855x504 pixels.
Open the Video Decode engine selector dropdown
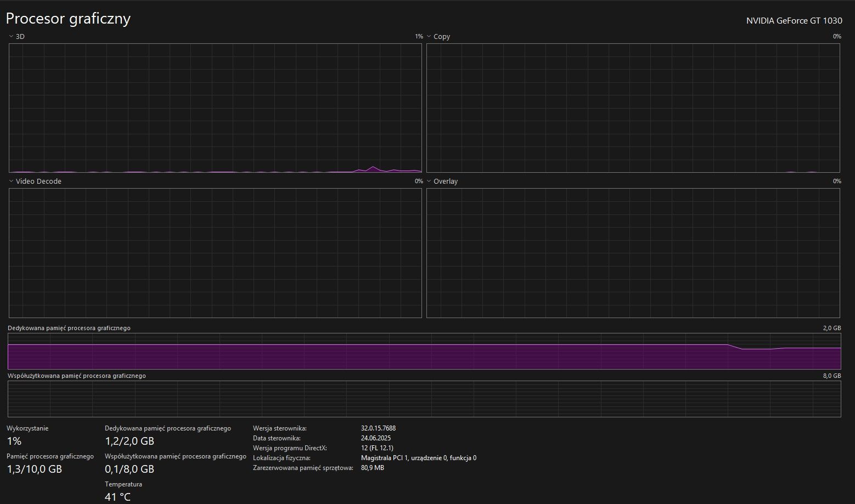(x=35, y=182)
